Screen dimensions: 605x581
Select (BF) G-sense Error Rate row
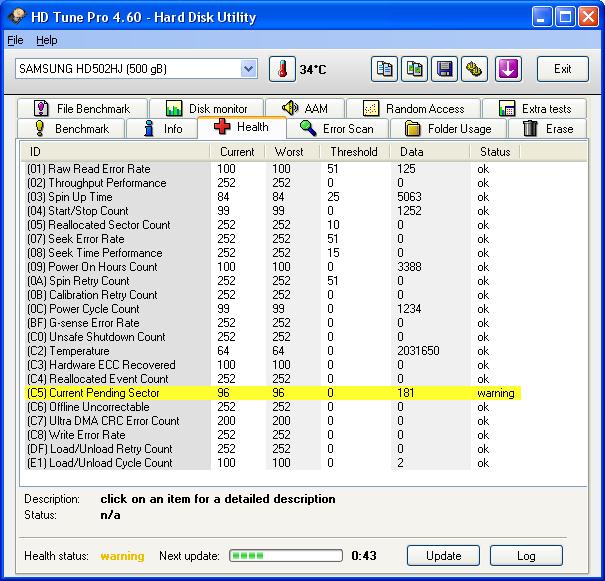pos(272,323)
